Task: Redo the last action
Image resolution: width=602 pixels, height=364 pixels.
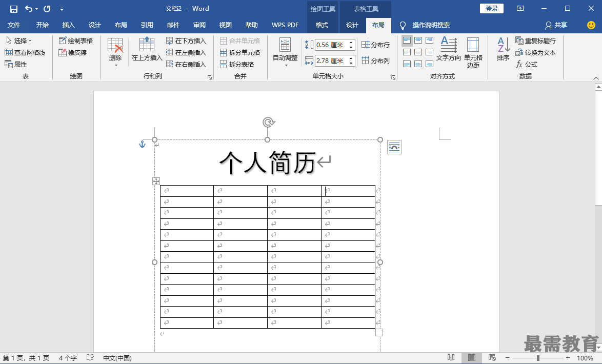Action: point(47,8)
